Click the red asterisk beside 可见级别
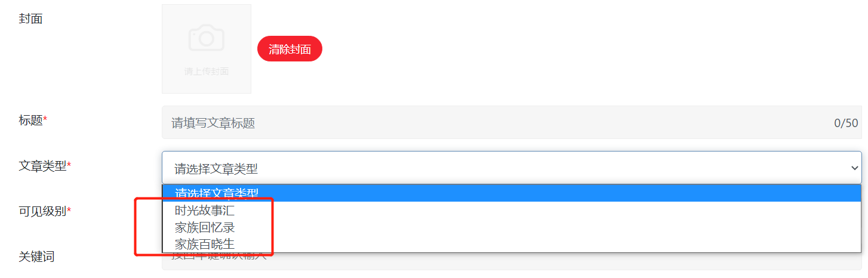Viewport: 868px width, 278px height. coord(69,210)
